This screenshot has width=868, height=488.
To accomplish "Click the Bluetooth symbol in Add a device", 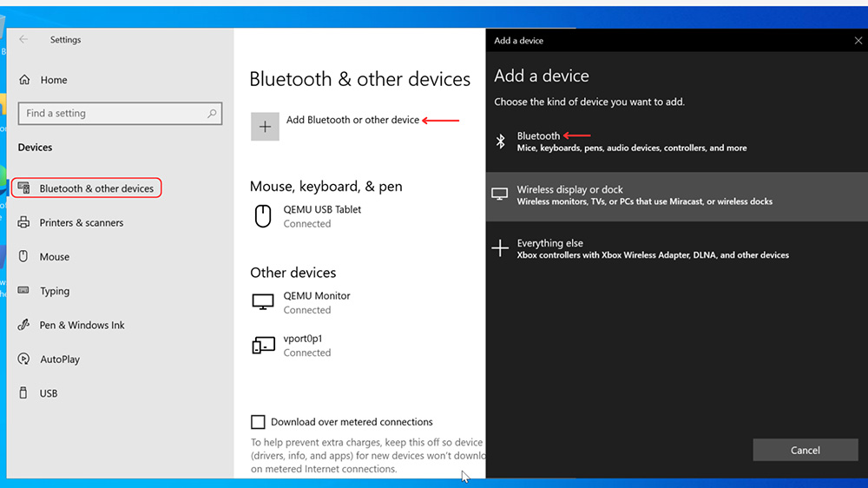I will (501, 142).
